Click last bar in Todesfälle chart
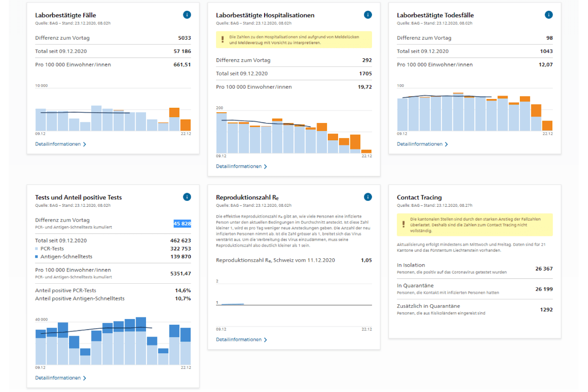This screenshot has width=588, height=392. (x=547, y=125)
